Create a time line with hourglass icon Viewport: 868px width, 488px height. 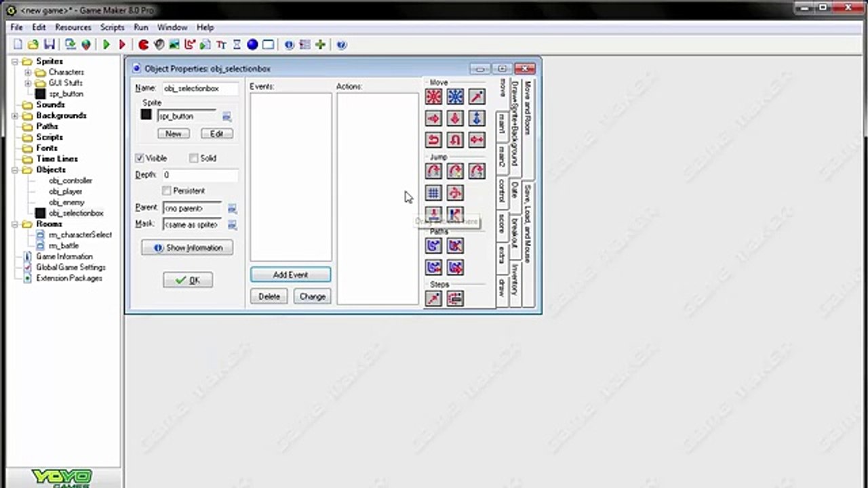coord(237,45)
